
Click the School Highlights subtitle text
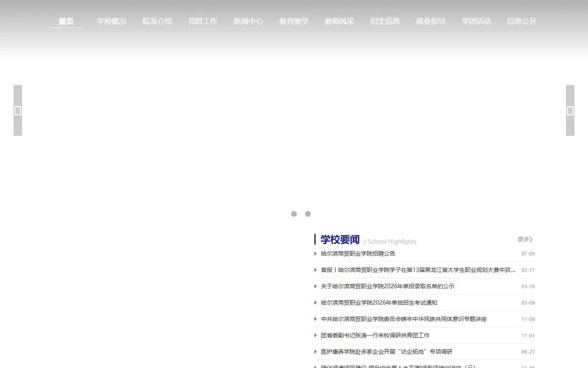(390, 242)
